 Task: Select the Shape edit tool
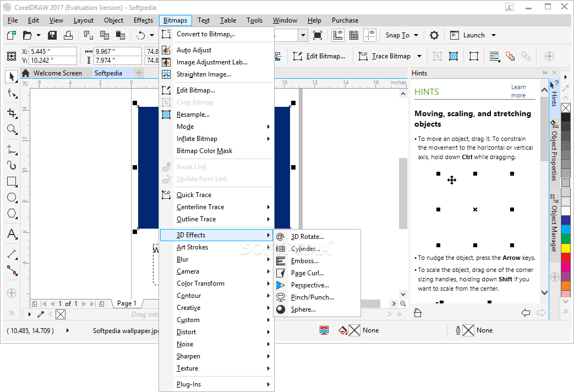tap(12, 94)
